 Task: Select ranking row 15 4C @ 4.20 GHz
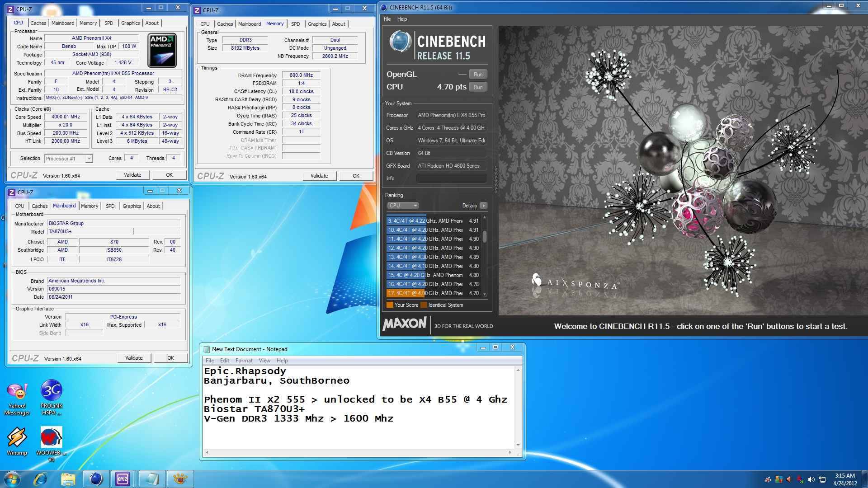pos(434,275)
